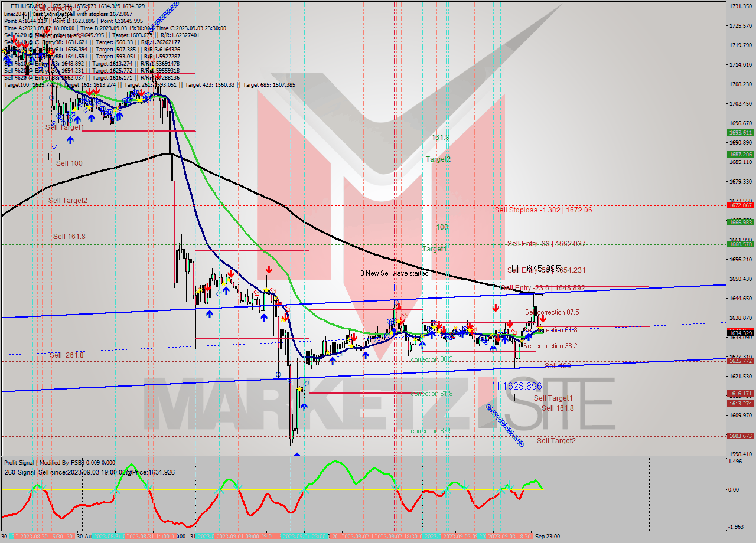The height and width of the screenshot is (543, 756).
Task: Click the green 1660.578 price tag
Action: 740,244
